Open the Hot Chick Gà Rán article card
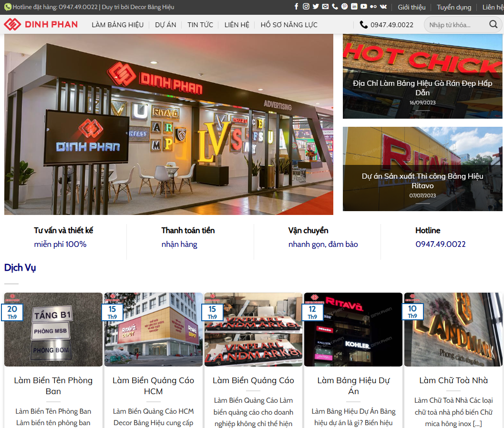Image resolution: width=504 pixels, height=428 pixels. pos(422,76)
